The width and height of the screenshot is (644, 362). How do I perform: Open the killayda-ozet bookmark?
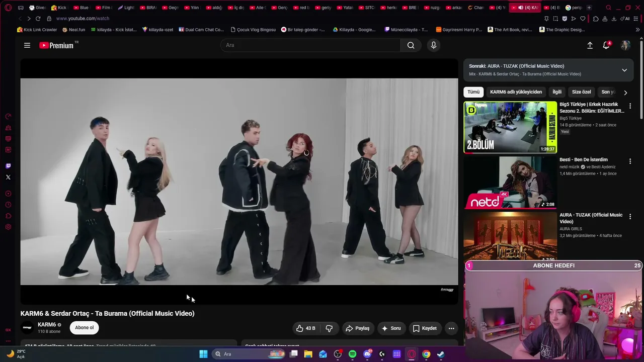pos(157,30)
